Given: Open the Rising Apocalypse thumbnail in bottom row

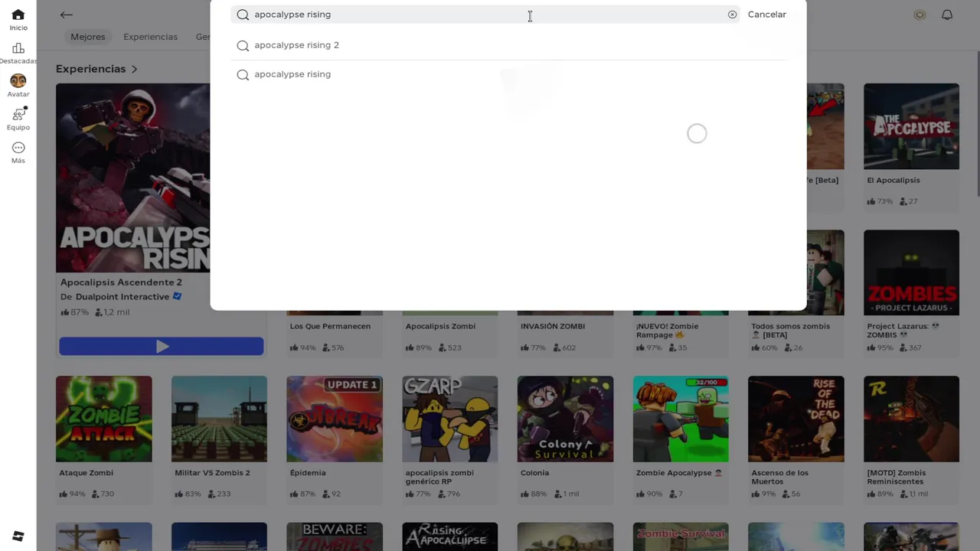Looking at the screenshot, I should pyautogui.click(x=449, y=536).
